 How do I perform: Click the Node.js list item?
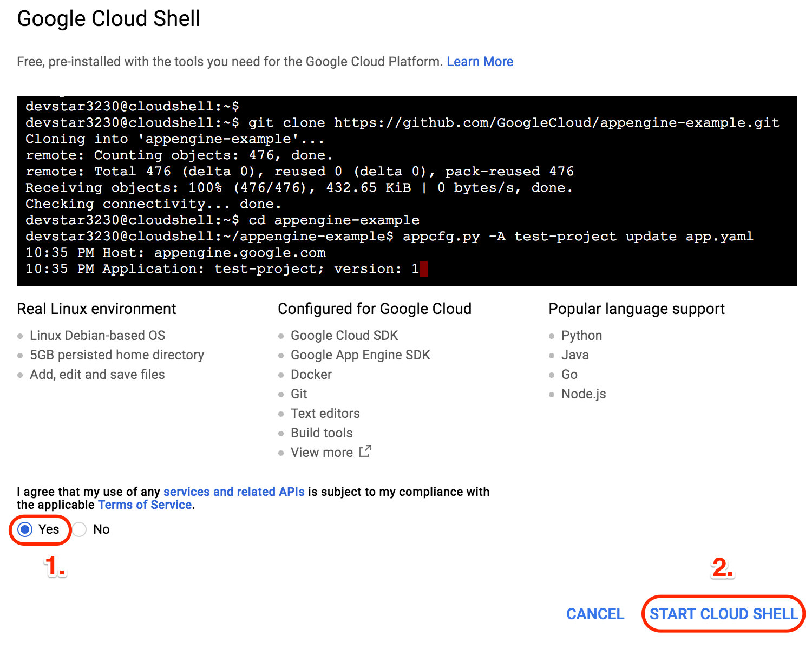coord(584,394)
